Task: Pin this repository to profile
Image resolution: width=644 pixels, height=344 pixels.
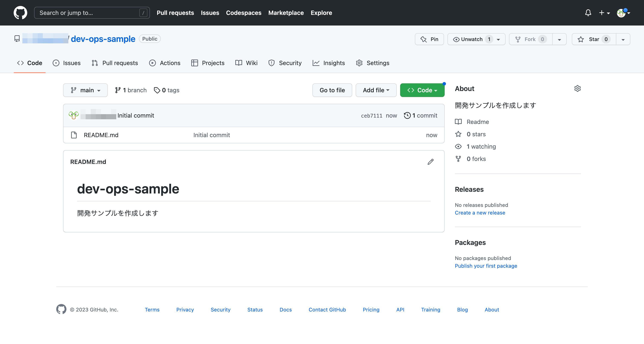Action: 429,39
